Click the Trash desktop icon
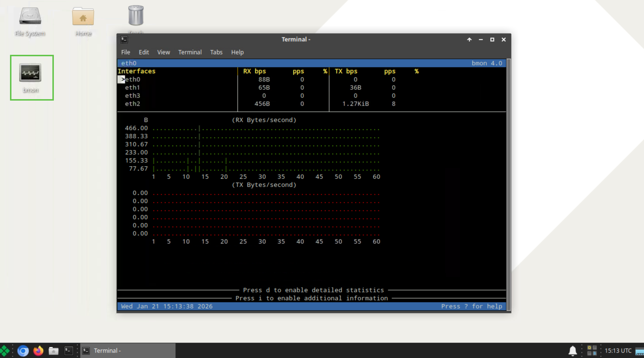This screenshot has height=358, width=644. click(x=136, y=15)
